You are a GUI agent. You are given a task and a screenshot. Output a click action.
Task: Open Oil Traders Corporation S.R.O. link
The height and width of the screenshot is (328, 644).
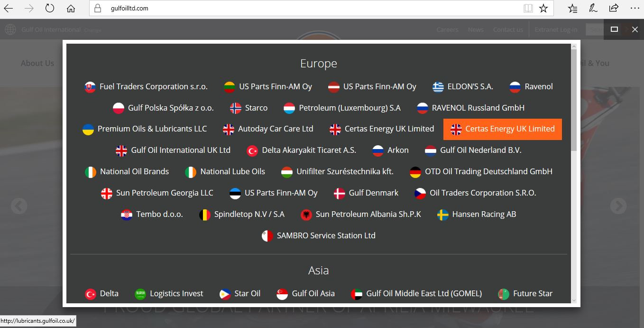475,193
